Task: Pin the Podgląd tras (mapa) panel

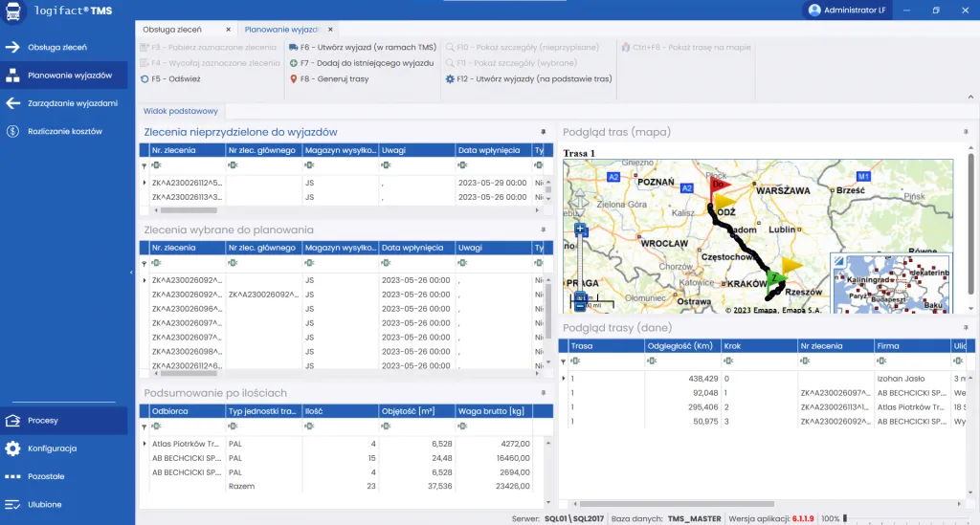Action: [965, 132]
